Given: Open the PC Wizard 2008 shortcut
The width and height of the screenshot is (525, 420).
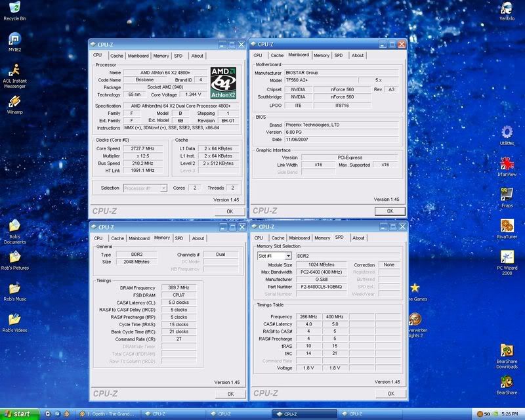Looking at the screenshot, I should pyautogui.click(x=507, y=257).
